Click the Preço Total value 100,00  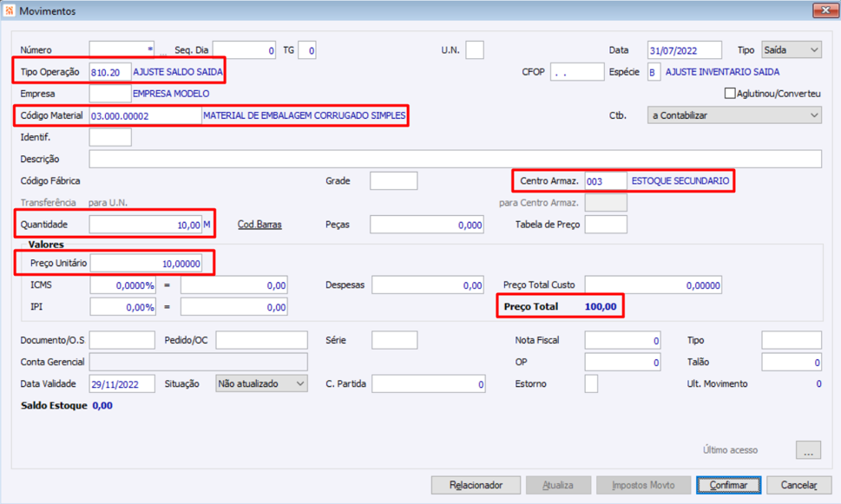(x=601, y=307)
